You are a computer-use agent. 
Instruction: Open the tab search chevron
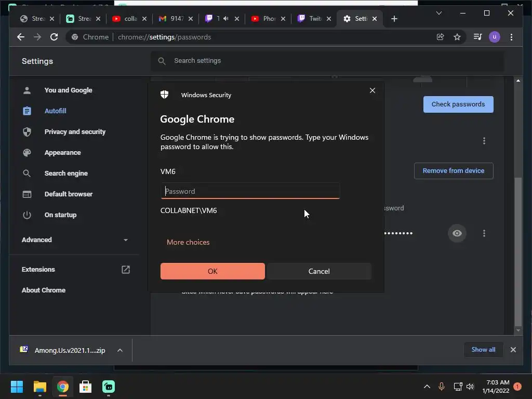point(438,13)
